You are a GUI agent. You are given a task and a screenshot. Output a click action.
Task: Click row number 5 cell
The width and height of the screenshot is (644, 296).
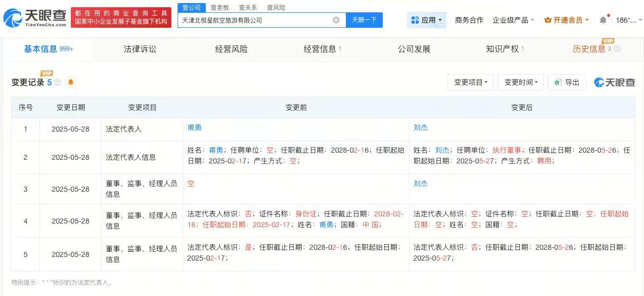point(26,254)
